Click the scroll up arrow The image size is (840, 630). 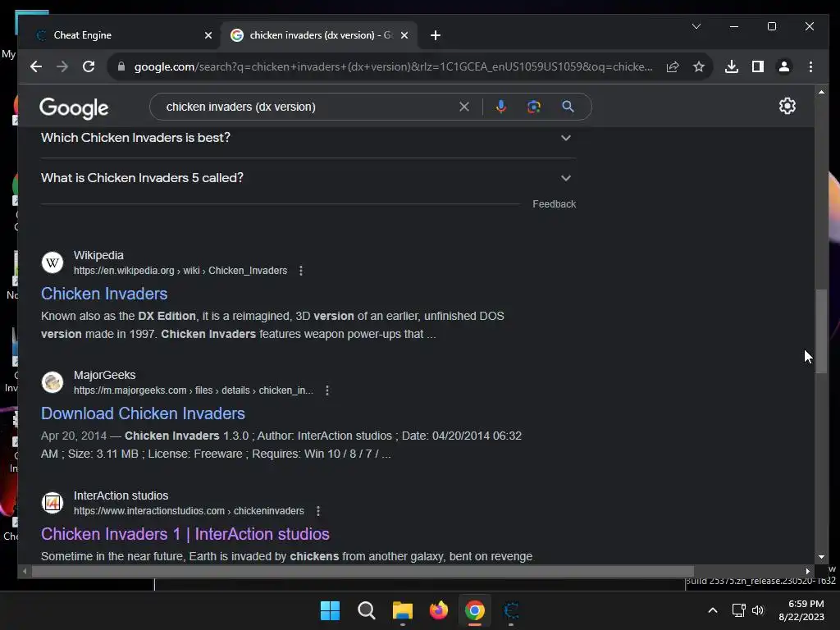pyautogui.click(x=821, y=92)
